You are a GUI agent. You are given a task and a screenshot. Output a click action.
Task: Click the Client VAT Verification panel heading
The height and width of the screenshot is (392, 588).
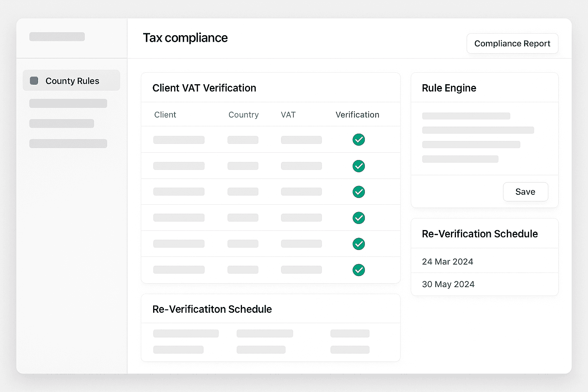pos(204,88)
